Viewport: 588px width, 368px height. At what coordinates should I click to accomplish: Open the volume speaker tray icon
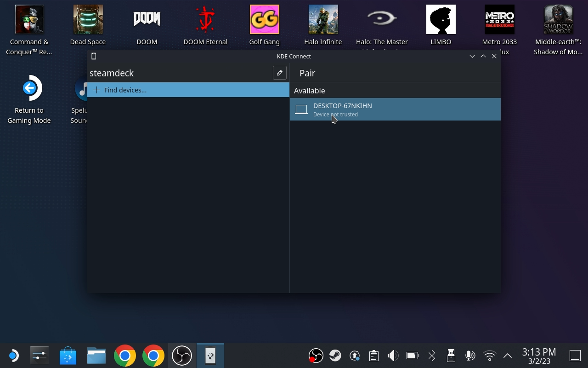393,356
